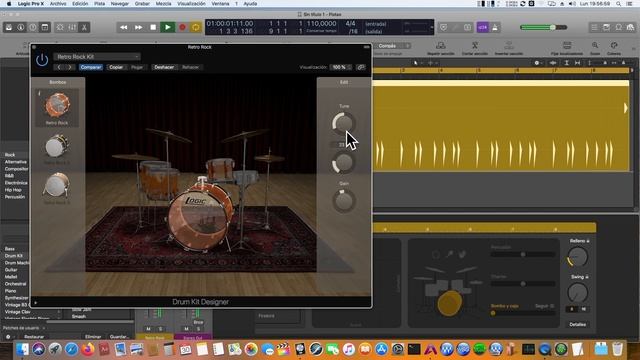The height and width of the screenshot is (360, 640).
Task: Open the Loop Browser button
Action: pyautogui.click(x=619, y=27)
